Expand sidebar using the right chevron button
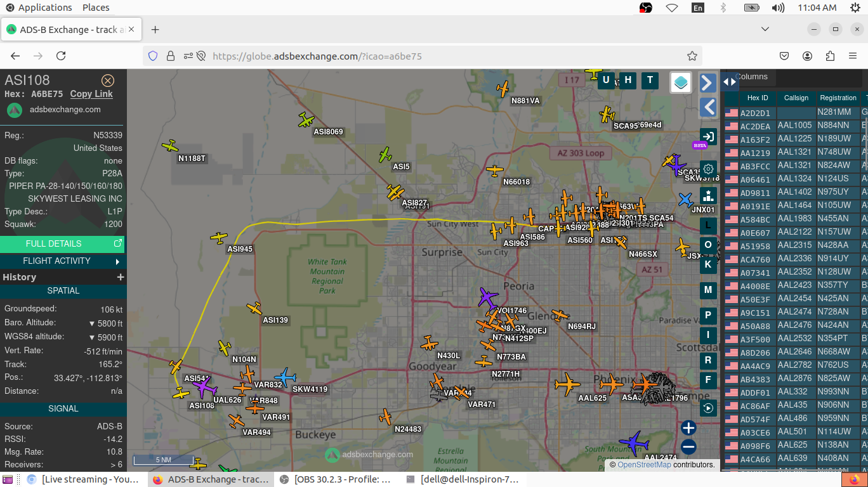The height and width of the screenshot is (487, 868). 708,82
